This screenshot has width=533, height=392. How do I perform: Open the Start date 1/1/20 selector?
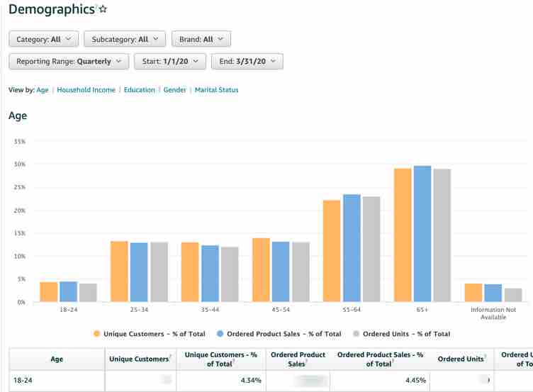[x=170, y=62]
